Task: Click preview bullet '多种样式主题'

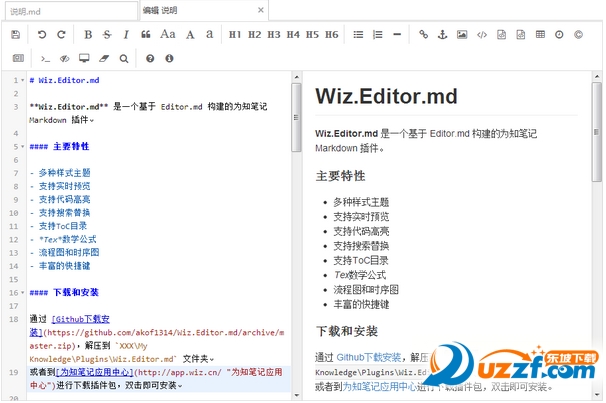Action: click(361, 202)
